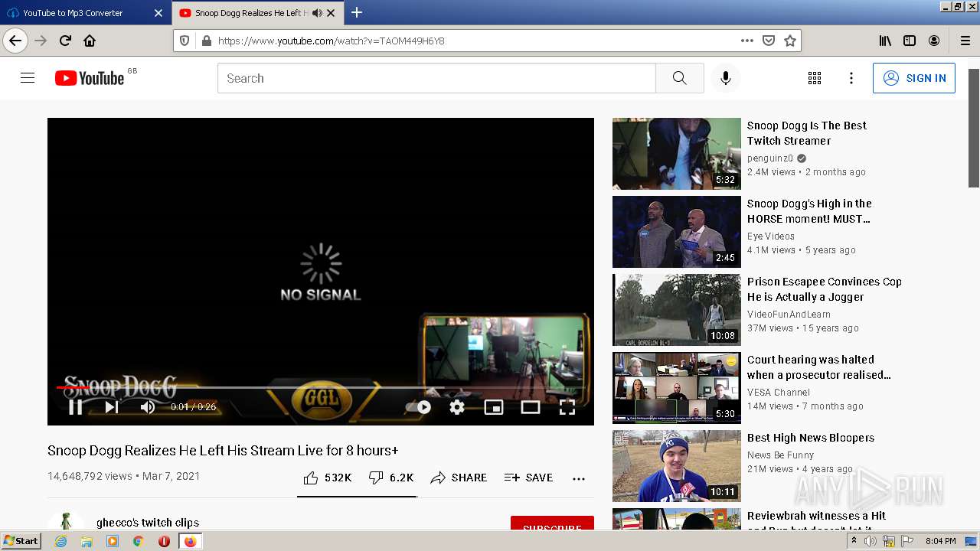Open Firefox account icon
The height and width of the screenshot is (551, 980).
pos(934,41)
